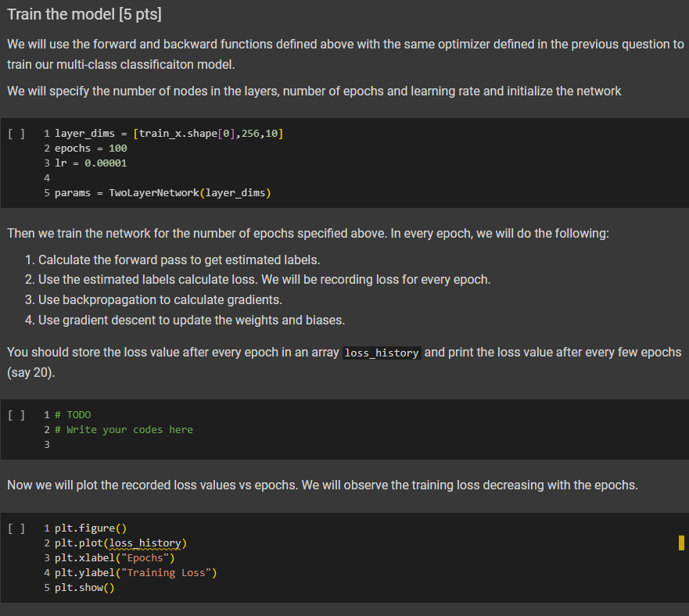Click paragraph 'We will use the forward and backward'
689x616 pixels.
pyautogui.click(x=346, y=55)
